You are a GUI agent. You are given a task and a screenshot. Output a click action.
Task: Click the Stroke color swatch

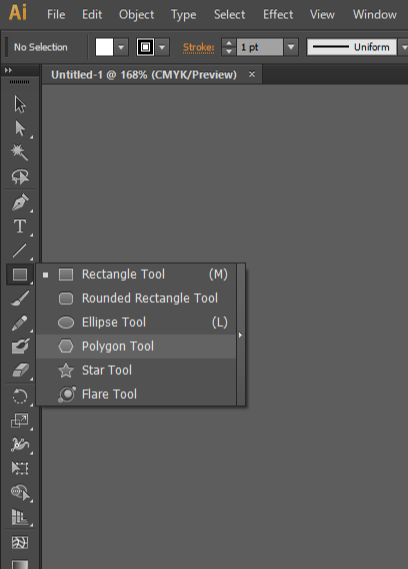point(145,47)
